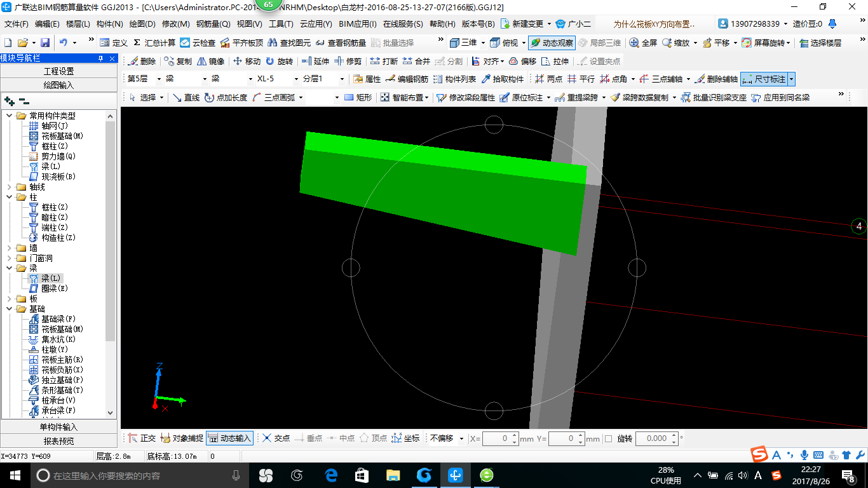
Task: Open 构件列表 component list
Action: (454, 79)
